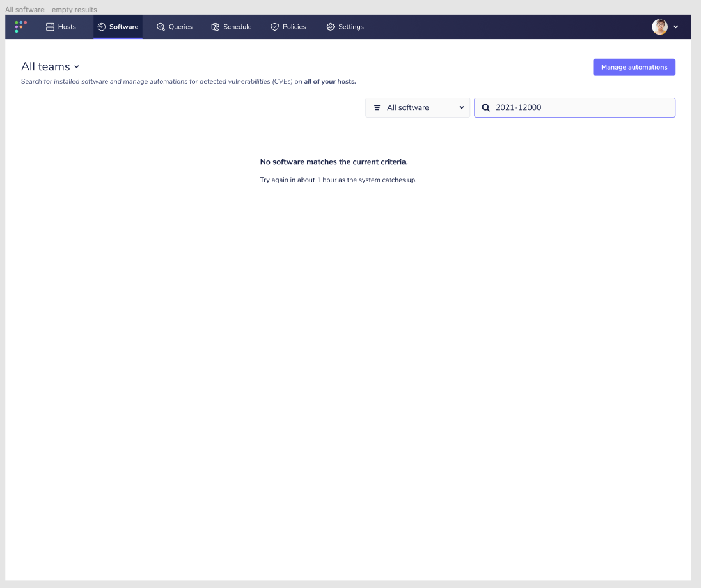Click the magnifying glass in the search box
Viewport: 701px width, 588px height.
pyautogui.click(x=485, y=107)
